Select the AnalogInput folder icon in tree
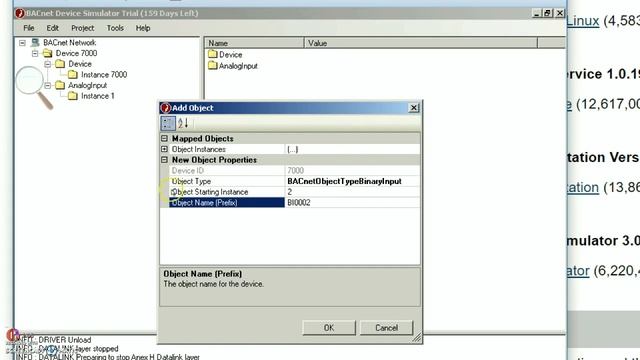 click(60, 85)
